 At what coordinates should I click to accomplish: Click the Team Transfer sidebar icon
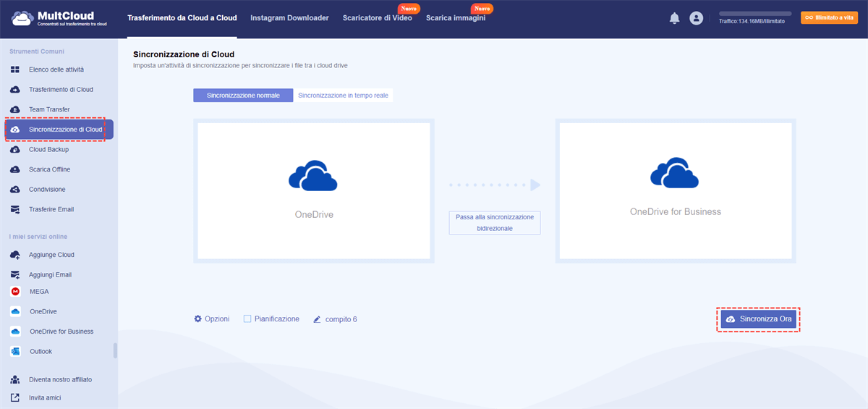15,109
